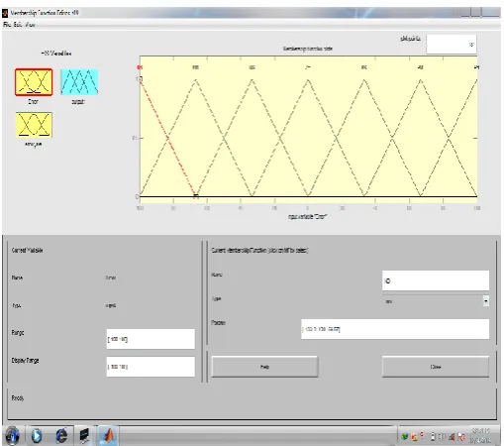This screenshot has width=504, height=446.
Task: Open the Edit menu
Action: [x=18, y=25]
